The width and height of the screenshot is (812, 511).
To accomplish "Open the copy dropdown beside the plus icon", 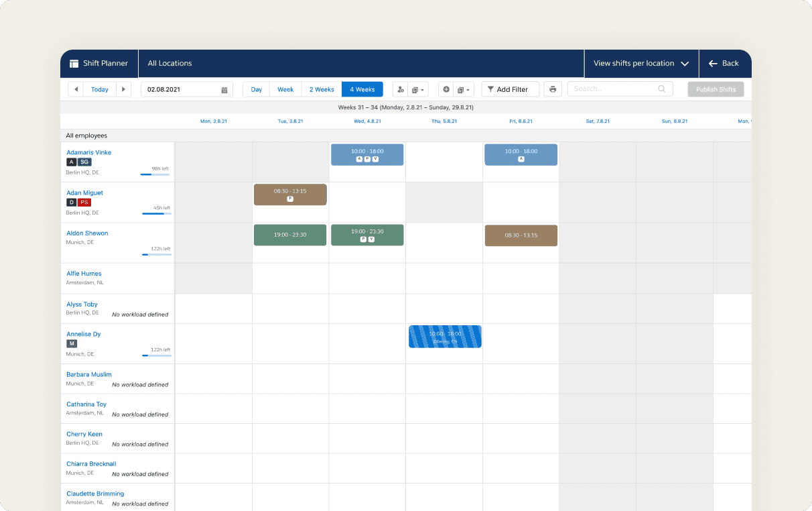I will 464,89.
